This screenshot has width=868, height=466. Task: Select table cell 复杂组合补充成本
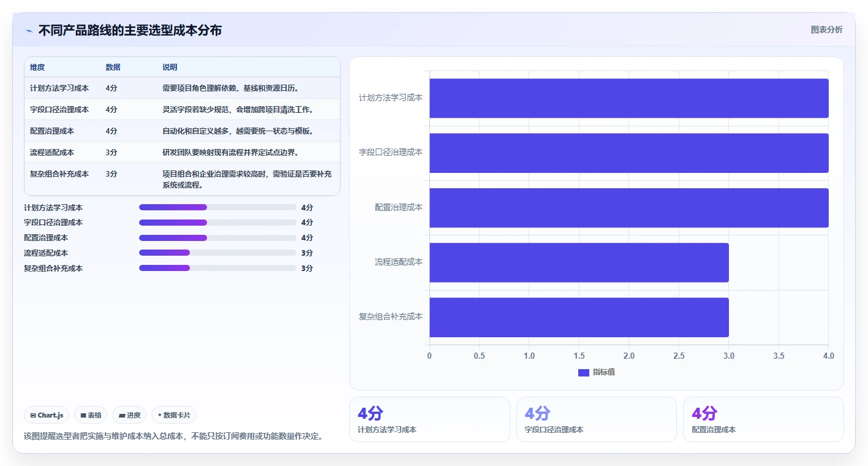click(x=59, y=174)
